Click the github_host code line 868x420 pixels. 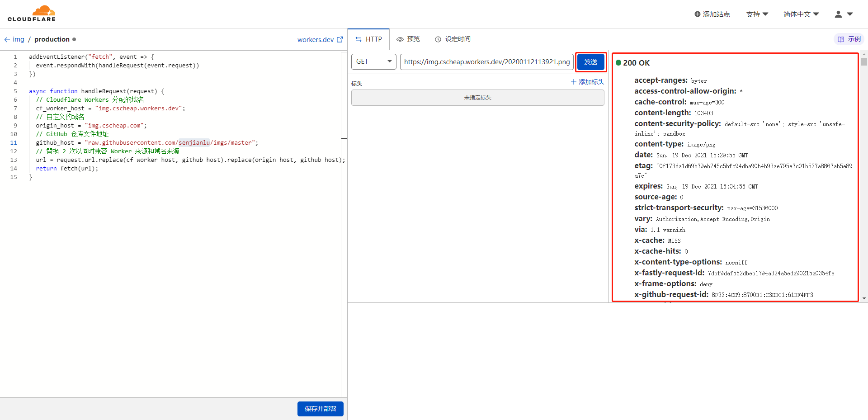point(147,143)
